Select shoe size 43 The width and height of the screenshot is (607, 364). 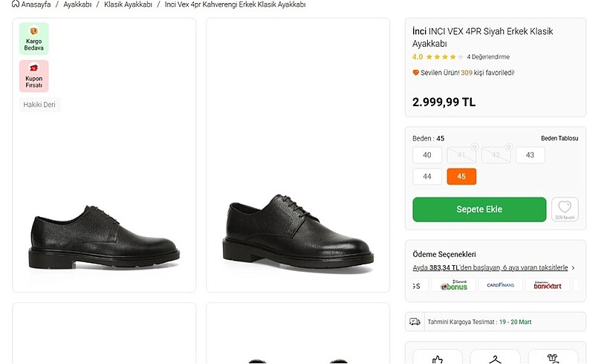coord(530,155)
